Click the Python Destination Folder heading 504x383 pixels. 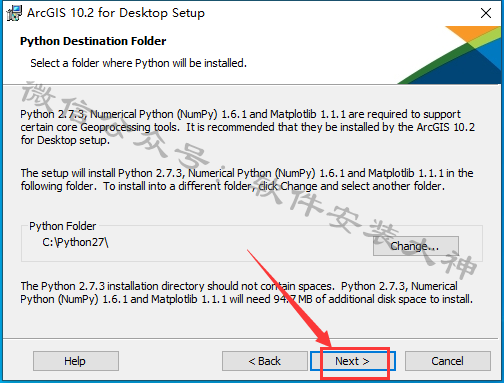tap(93, 41)
